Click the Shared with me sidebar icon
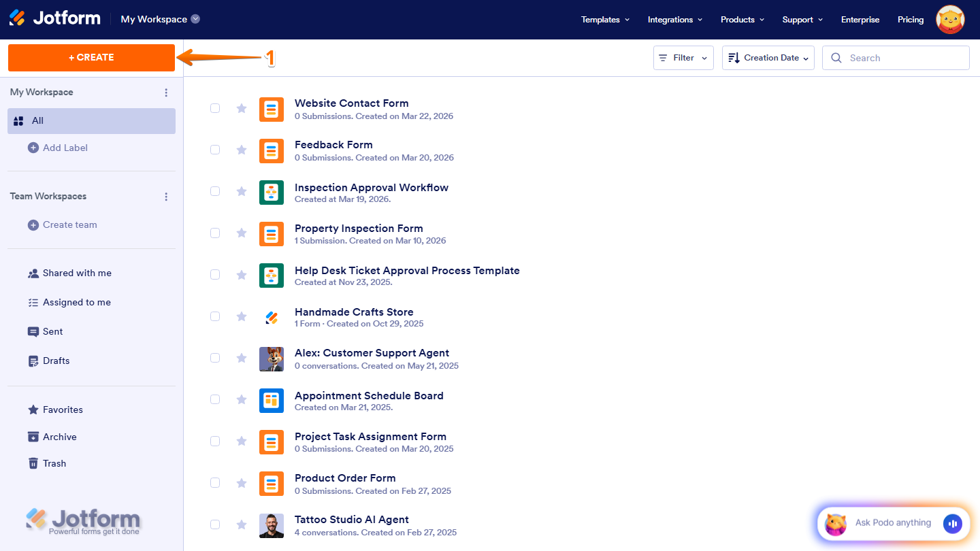Image resolution: width=980 pixels, height=551 pixels. [x=33, y=273]
